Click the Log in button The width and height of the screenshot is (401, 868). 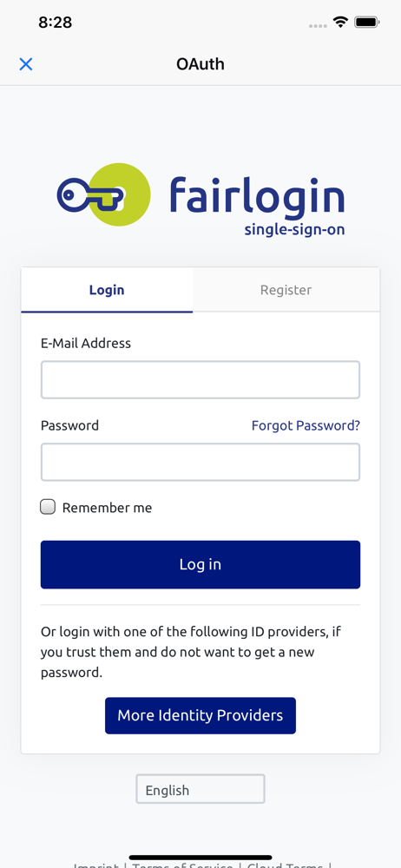click(x=200, y=565)
